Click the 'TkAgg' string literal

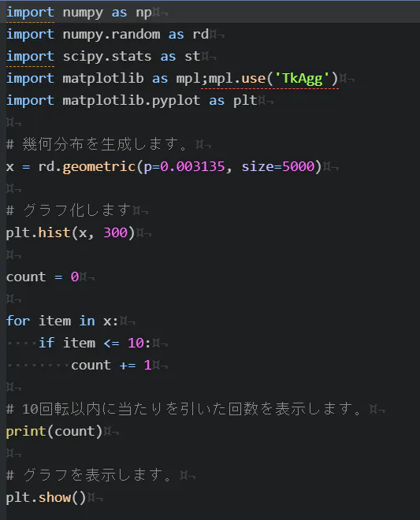coord(302,79)
